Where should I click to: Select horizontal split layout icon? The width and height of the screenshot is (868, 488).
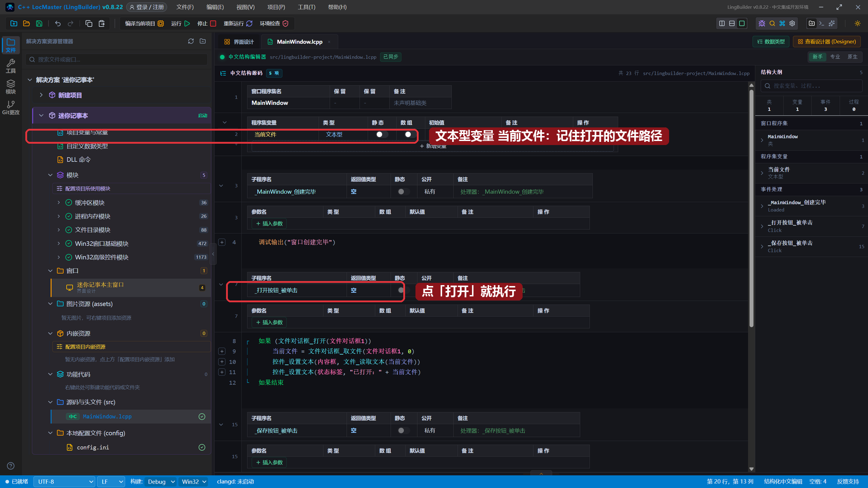(x=732, y=23)
